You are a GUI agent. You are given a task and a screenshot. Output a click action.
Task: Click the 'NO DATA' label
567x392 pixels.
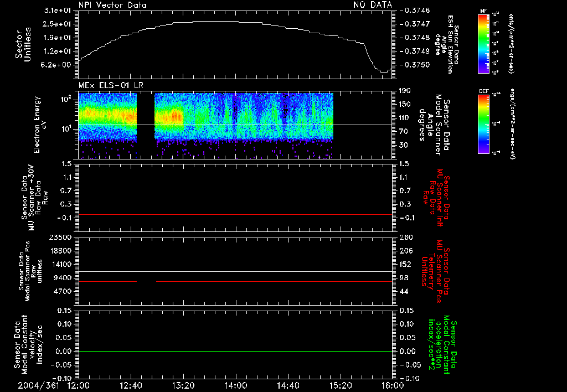pos(373,5)
